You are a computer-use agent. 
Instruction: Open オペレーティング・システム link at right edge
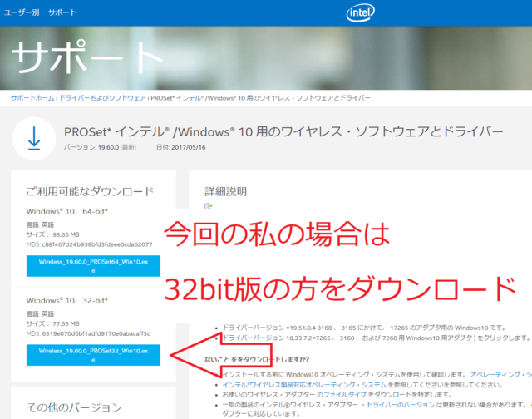click(x=500, y=375)
